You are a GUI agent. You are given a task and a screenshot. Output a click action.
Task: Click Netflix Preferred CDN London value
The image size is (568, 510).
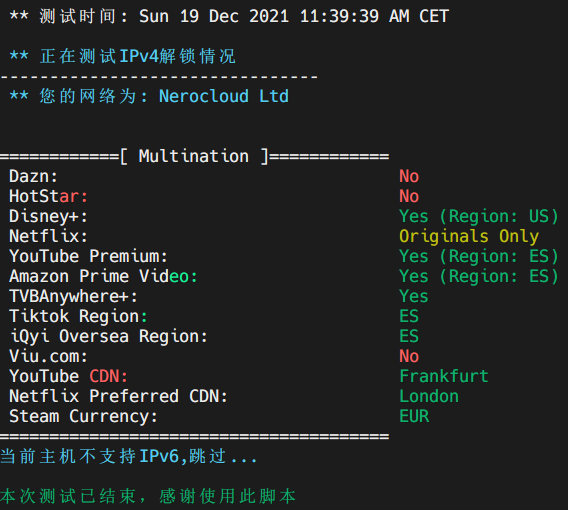[429, 396]
